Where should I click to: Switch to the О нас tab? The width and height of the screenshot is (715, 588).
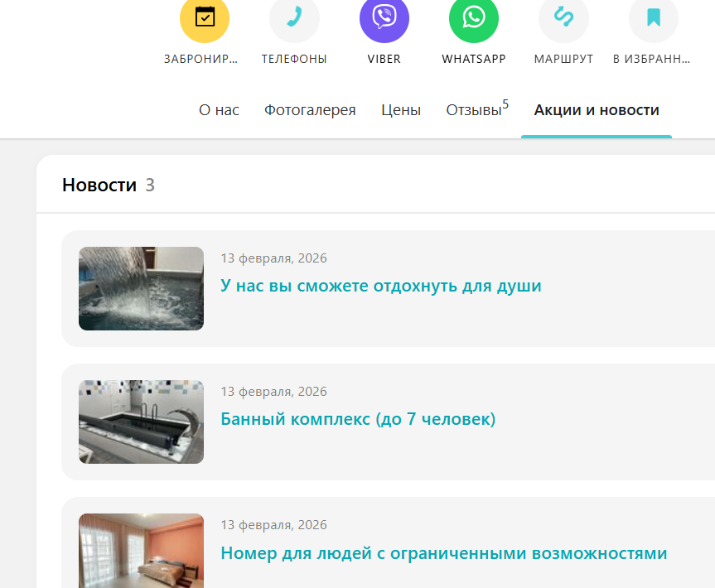tap(219, 110)
